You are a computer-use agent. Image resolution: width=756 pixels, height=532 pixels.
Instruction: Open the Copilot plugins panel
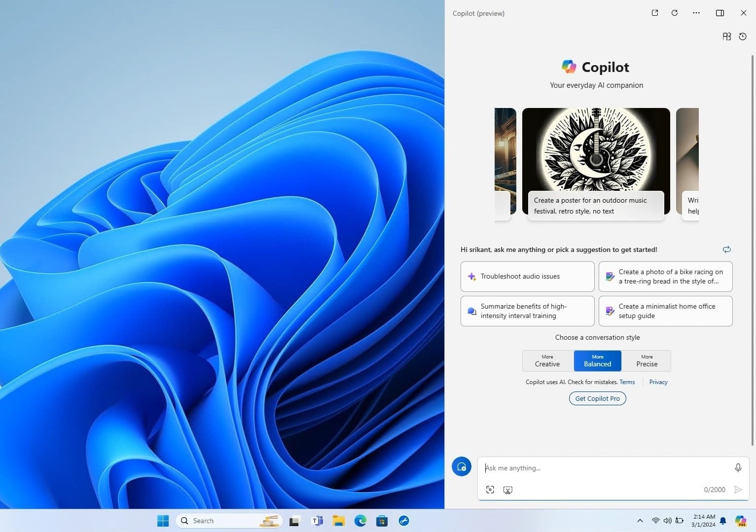[727, 36]
